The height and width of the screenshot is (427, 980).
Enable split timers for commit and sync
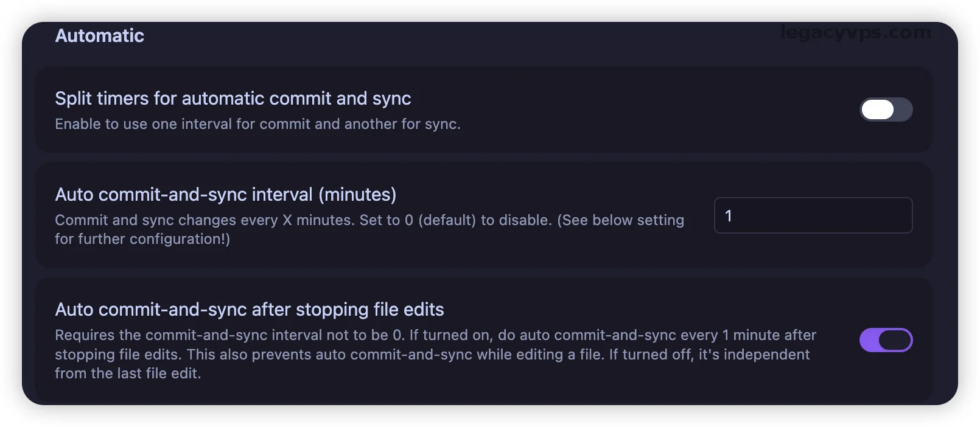pyautogui.click(x=886, y=109)
